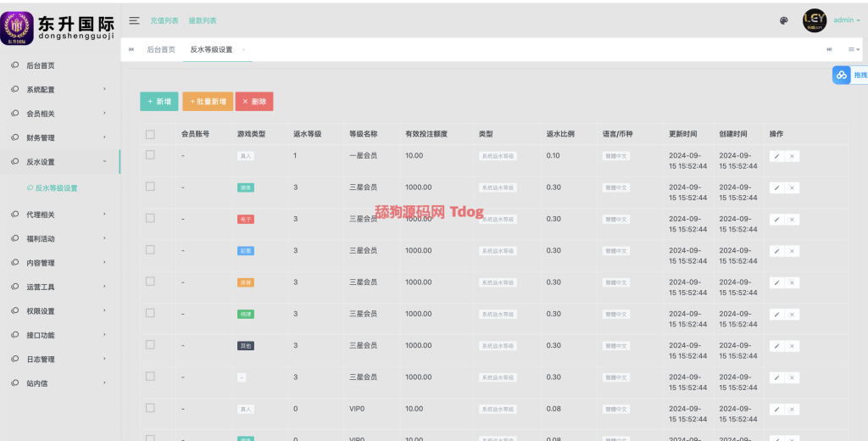Screen dimensions: 868x441
Task: Click the delete X icon in first row
Action: click(x=792, y=156)
